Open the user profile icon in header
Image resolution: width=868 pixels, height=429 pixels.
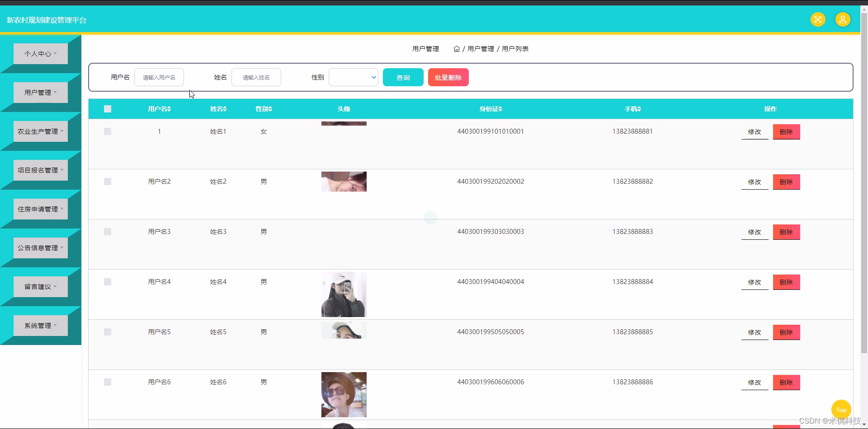point(843,19)
